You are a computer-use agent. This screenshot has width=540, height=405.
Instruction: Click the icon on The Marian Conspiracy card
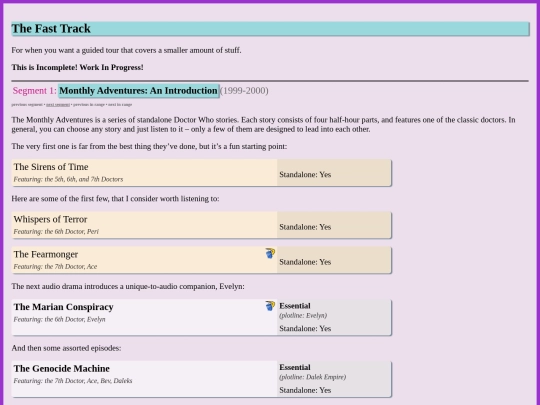point(270,306)
